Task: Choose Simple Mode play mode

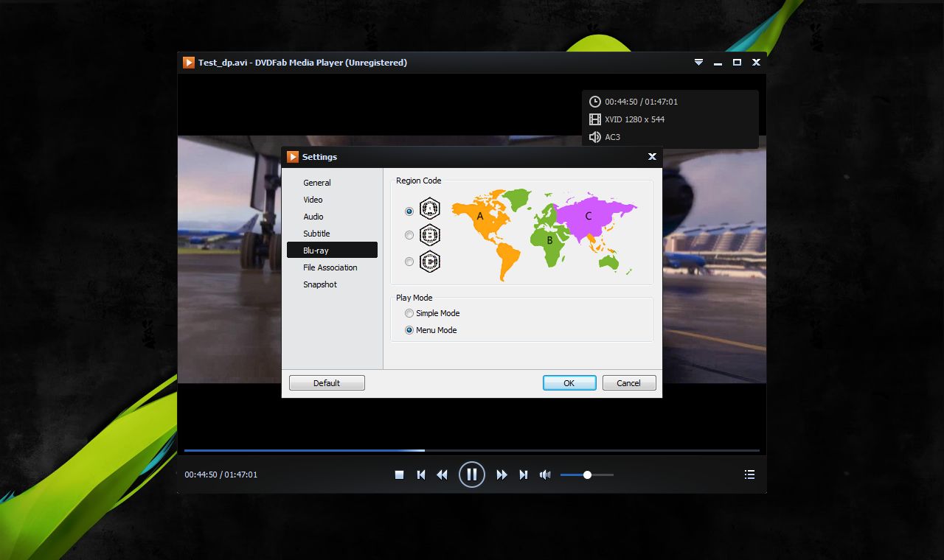Action: click(x=431, y=313)
